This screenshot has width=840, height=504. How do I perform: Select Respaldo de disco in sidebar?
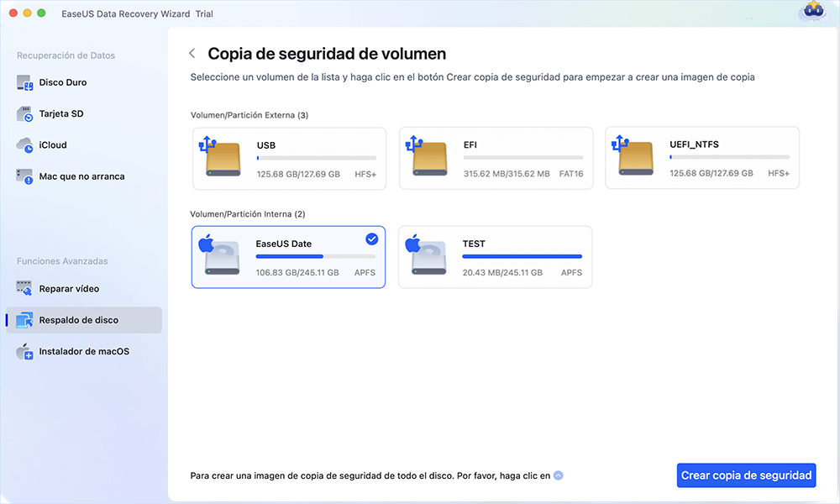(x=83, y=320)
